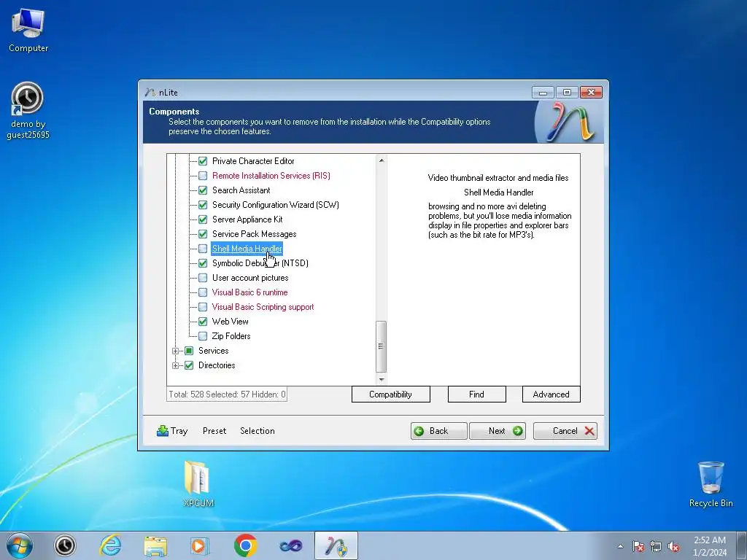This screenshot has width=747, height=560.
Task: Cancel the nLite wizard
Action: pos(565,431)
